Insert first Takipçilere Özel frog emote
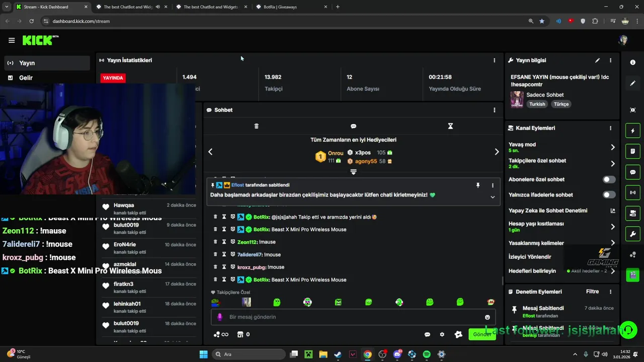The image size is (644, 362). point(215,302)
